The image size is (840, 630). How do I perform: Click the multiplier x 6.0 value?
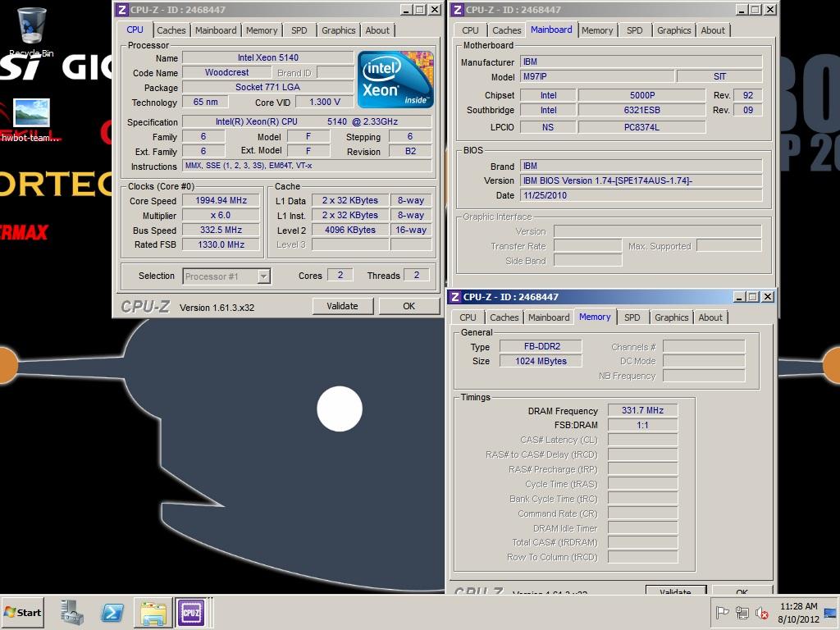(x=221, y=216)
